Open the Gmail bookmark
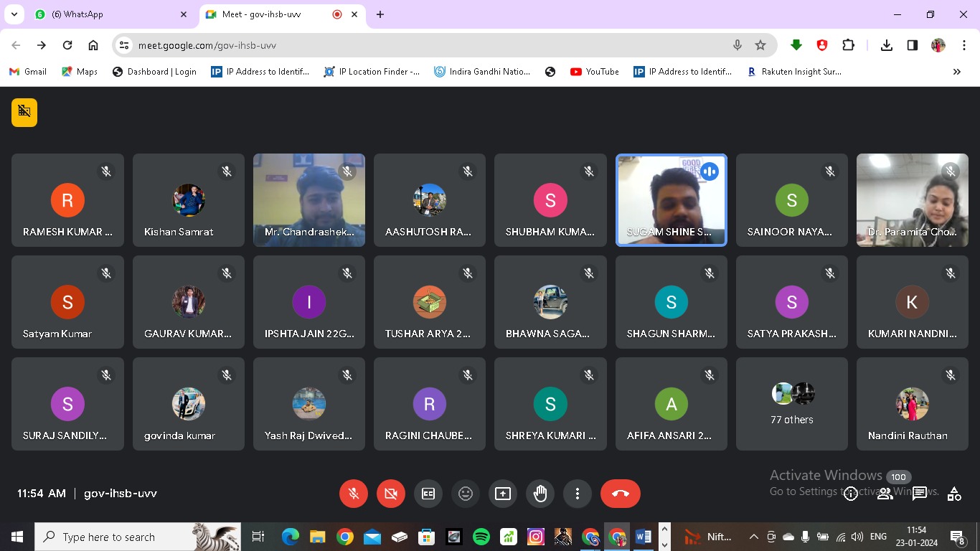 point(27,72)
